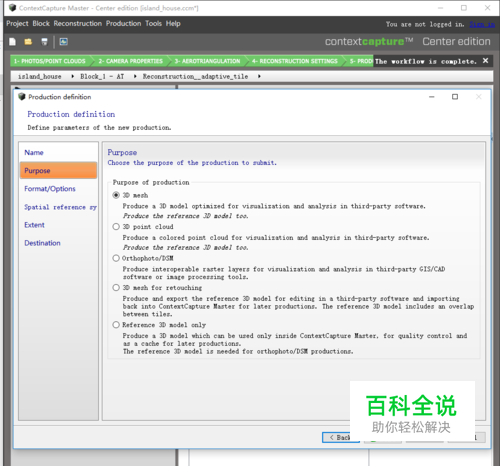Open the Help menu
Screen dimensions: 500x466
tap(173, 24)
